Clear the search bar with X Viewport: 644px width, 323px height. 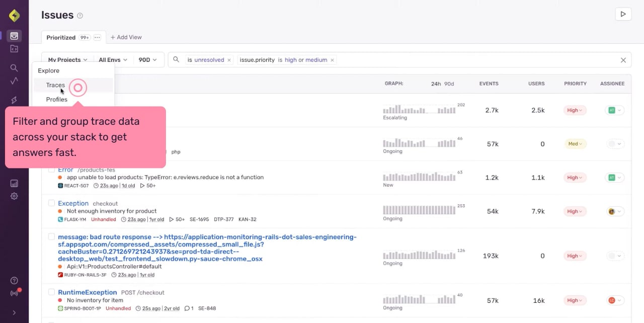click(x=623, y=60)
